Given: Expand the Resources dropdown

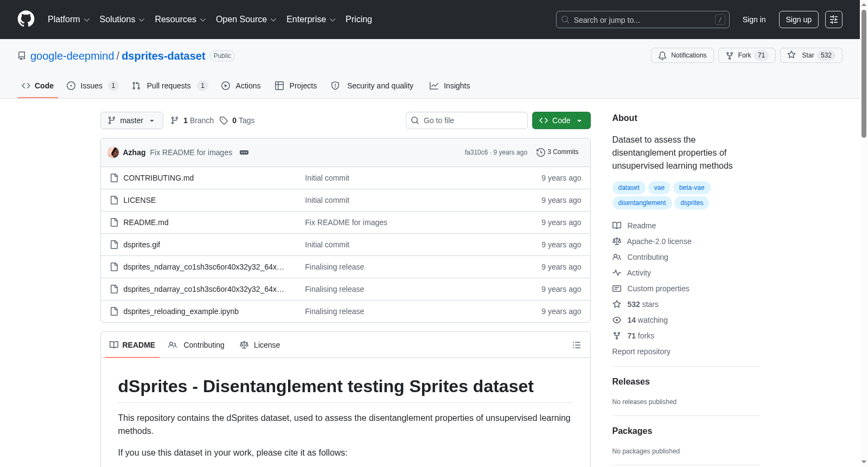Looking at the screenshot, I should pyautogui.click(x=180, y=20).
